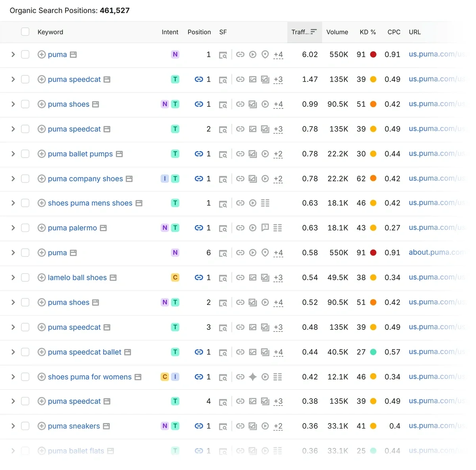
Task: Open the puma speedcat ballet keyword link
Action: (84, 352)
